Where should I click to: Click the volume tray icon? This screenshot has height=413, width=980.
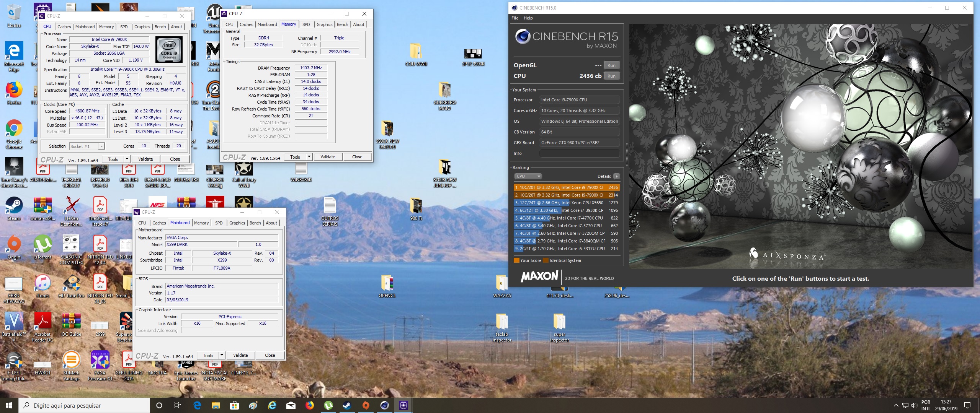[914, 405]
